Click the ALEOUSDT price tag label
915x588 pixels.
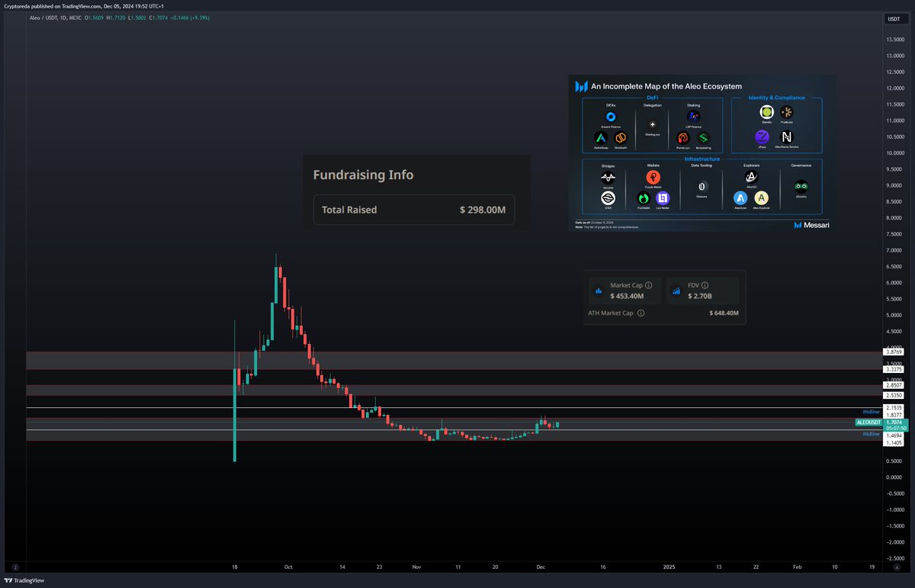coord(868,422)
